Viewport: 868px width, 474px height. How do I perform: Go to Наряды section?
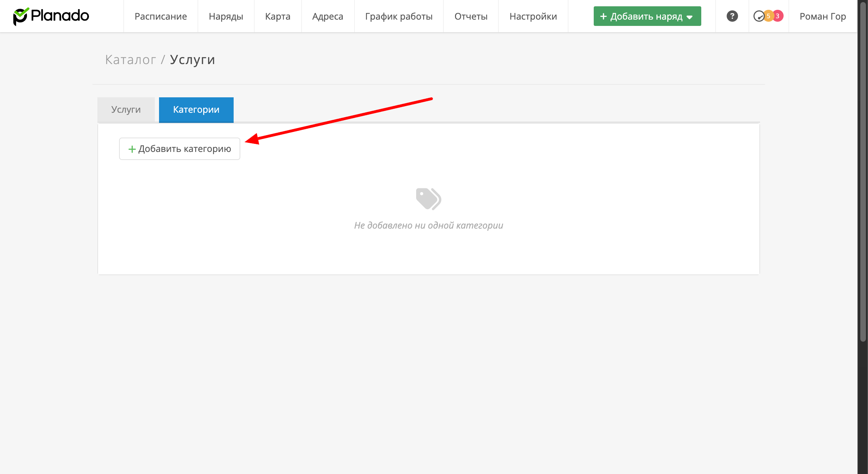point(226,16)
